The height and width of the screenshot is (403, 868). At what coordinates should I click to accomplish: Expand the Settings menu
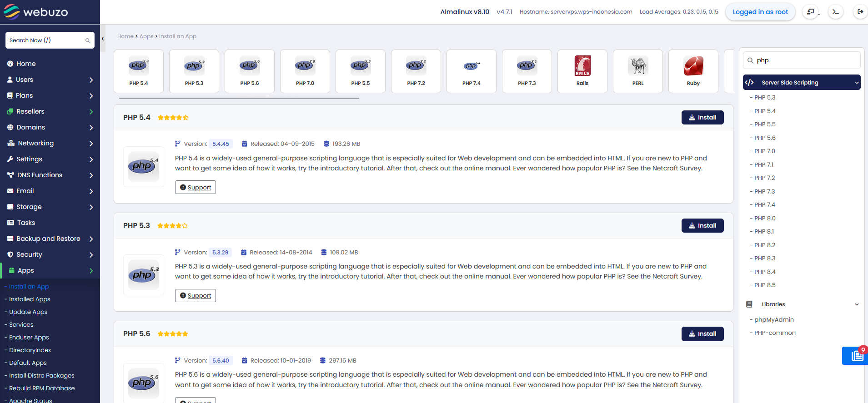[x=50, y=159]
